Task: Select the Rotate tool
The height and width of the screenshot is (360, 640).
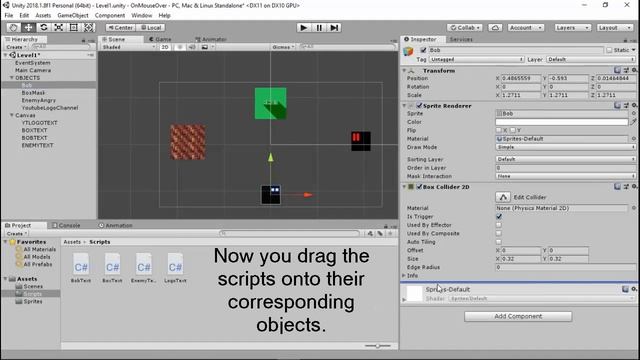Action: [x=43, y=27]
